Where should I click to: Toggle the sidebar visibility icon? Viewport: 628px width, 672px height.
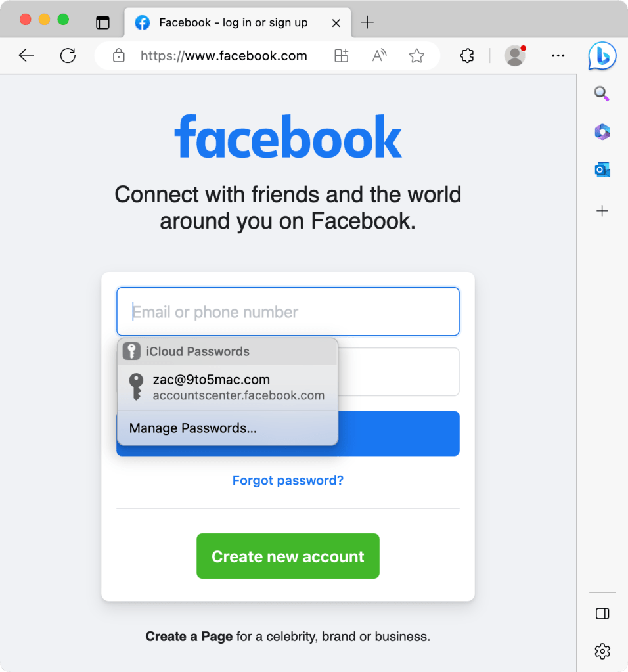(602, 614)
